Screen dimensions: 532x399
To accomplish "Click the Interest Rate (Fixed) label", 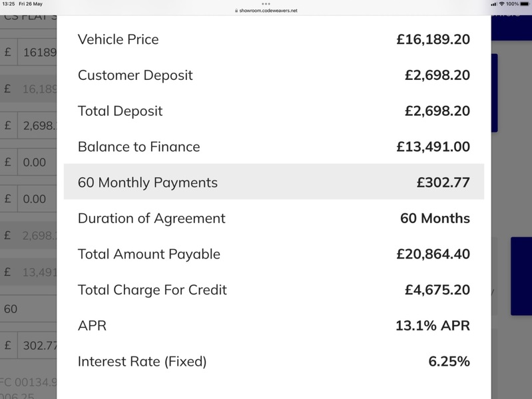I will click(x=142, y=362).
